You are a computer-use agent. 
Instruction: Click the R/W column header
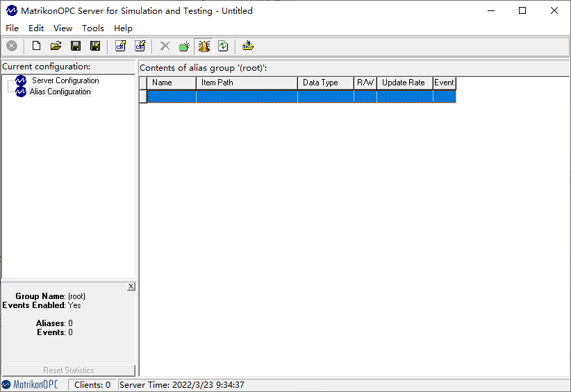point(365,83)
